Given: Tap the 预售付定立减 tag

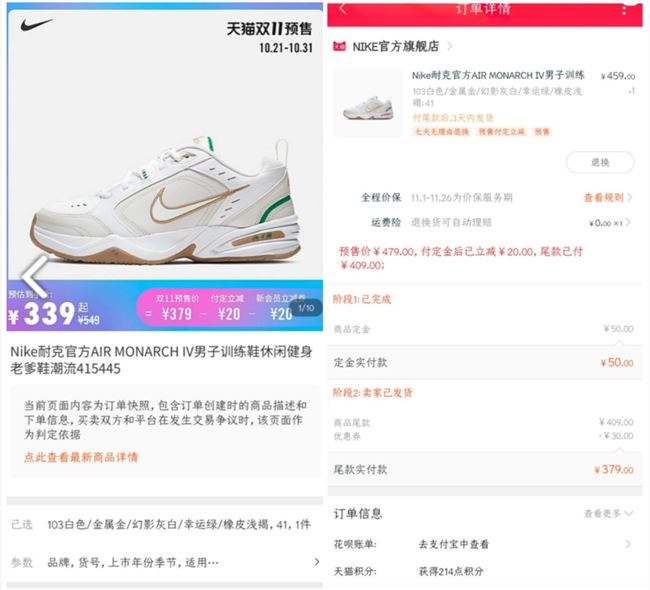Looking at the screenshot, I should tap(501, 132).
